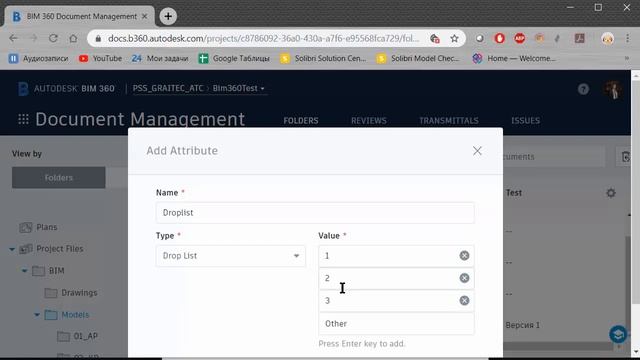
Task: Open the Аудиозаписи bookmark
Action: (x=38, y=58)
